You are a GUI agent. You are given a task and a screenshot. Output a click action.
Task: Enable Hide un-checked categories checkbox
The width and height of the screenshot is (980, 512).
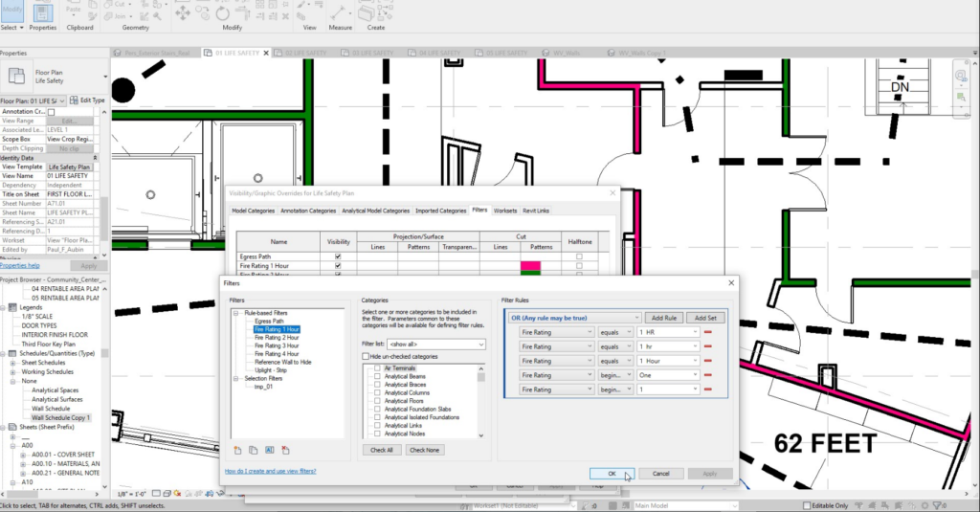[x=366, y=356]
